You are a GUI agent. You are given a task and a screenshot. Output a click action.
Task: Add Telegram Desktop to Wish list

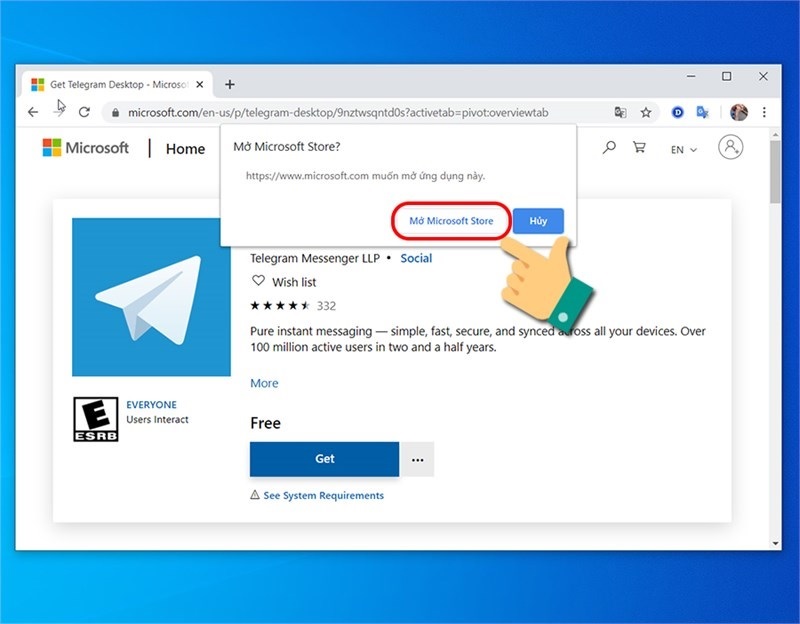pos(285,281)
